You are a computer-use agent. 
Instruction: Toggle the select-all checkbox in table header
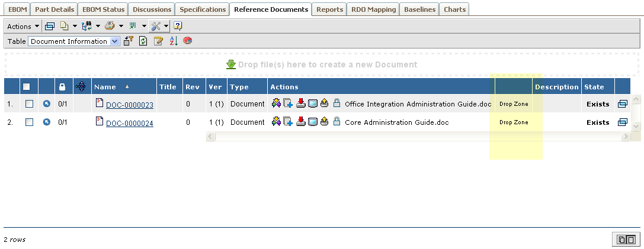[x=26, y=87]
